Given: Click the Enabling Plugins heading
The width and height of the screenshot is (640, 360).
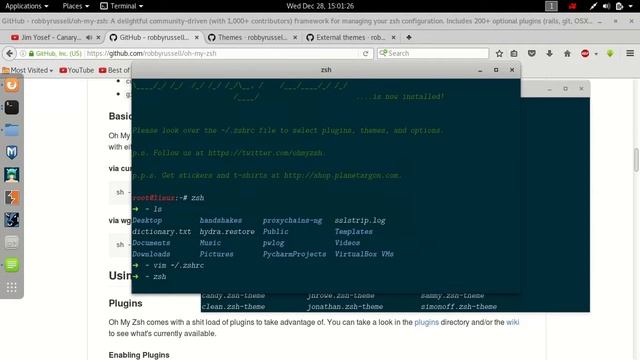Looking at the screenshot, I should coord(139,355).
